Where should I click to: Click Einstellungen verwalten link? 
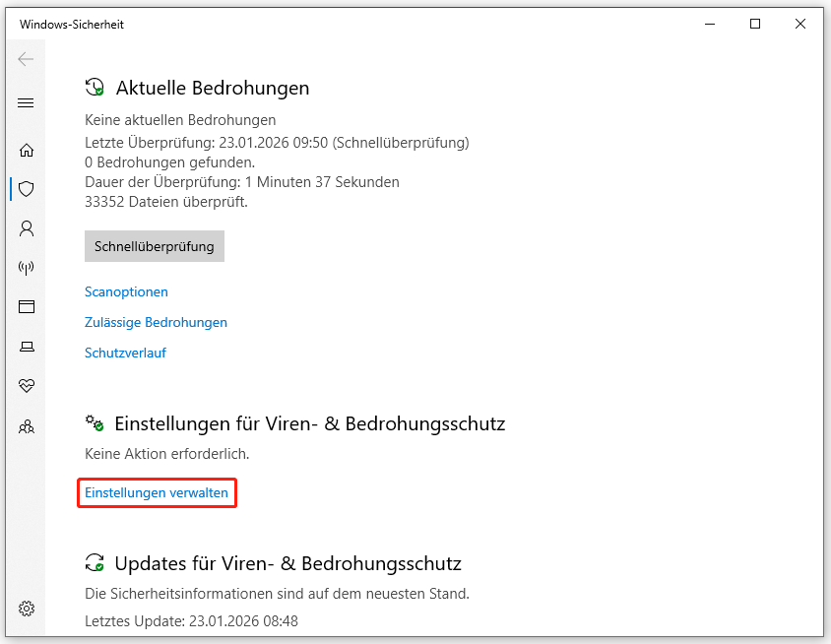tap(157, 492)
